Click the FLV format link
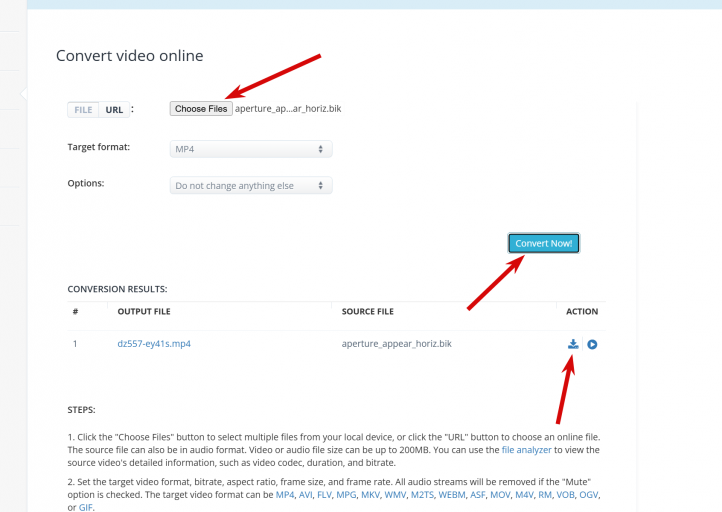Image resolution: width=722 pixels, height=512 pixels. point(324,495)
